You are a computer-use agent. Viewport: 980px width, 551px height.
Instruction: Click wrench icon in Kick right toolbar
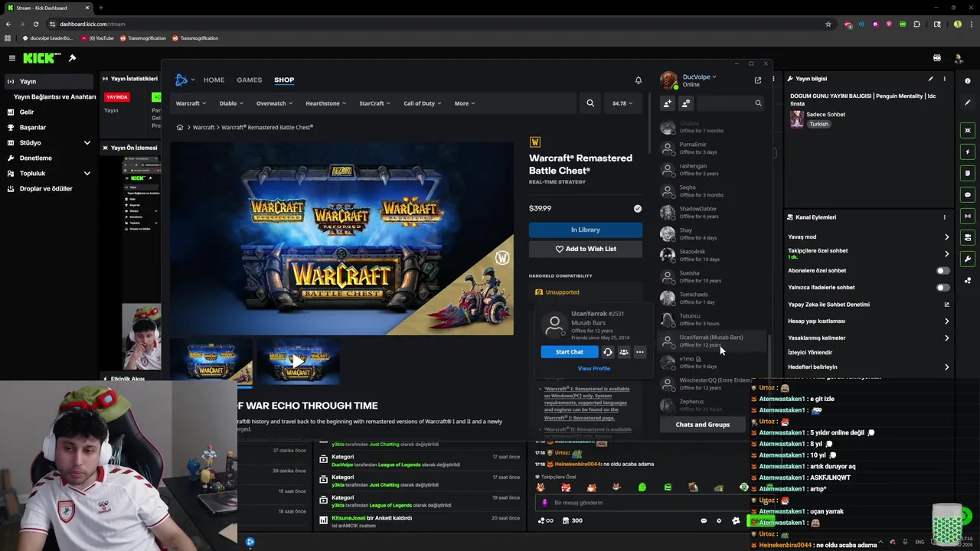point(968,259)
